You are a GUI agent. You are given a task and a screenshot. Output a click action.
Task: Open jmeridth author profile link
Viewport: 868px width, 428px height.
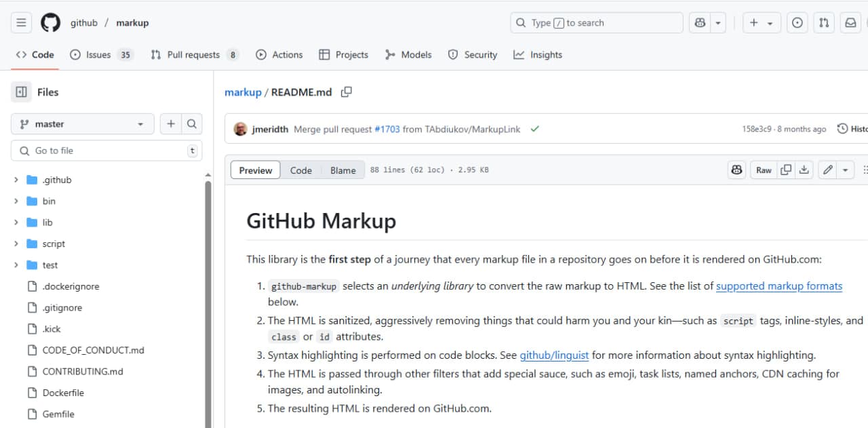click(270, 129)
